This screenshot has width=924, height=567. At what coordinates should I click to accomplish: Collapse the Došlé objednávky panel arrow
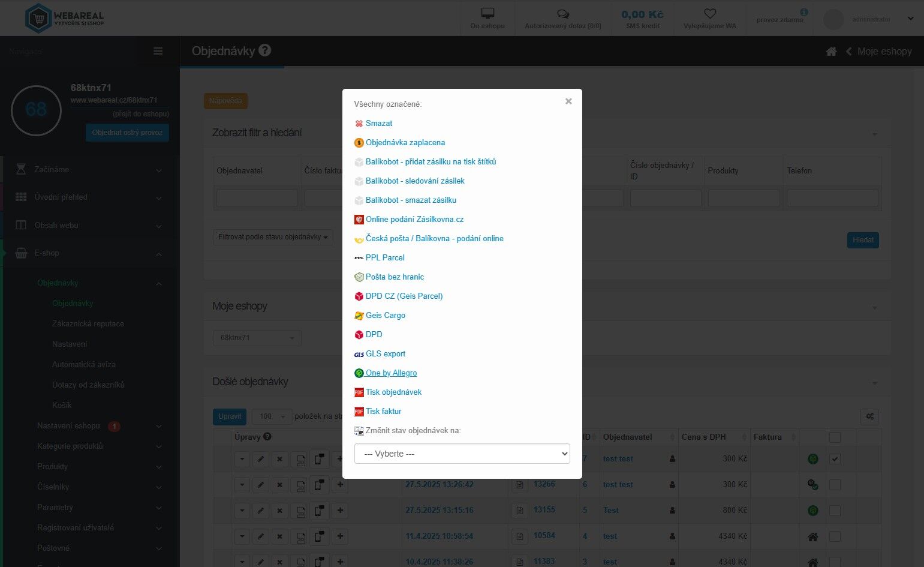(x=874, y=383)
